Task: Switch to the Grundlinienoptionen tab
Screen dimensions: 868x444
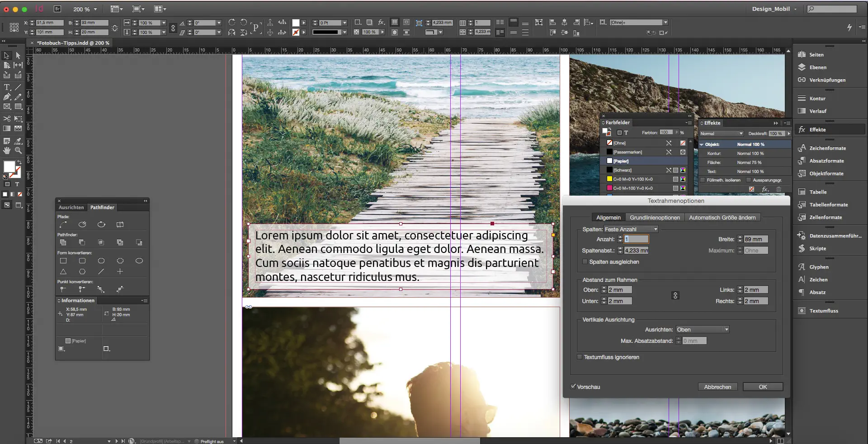Action: pos(655,217)
